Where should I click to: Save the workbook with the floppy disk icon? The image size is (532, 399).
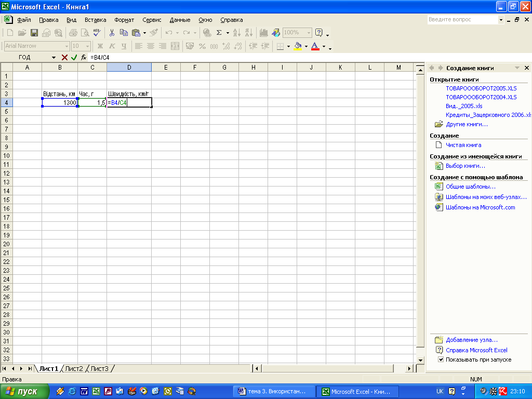[34, 33]
